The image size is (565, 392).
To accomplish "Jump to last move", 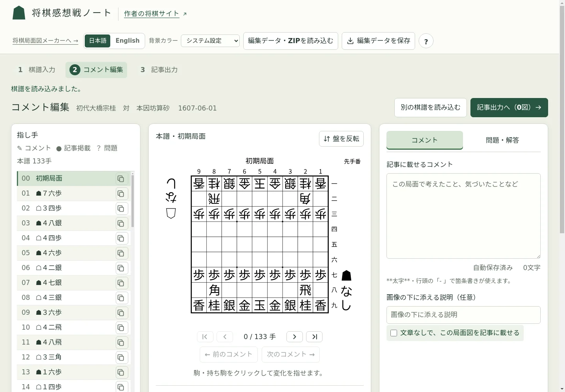I will pyautogui.click(x=314, y=337).
